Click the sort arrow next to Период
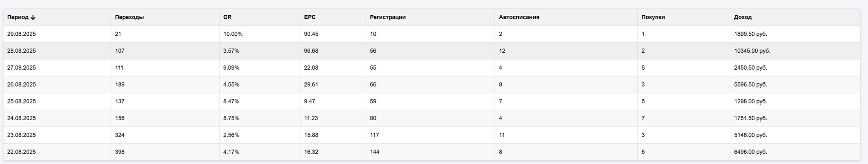 33,17
